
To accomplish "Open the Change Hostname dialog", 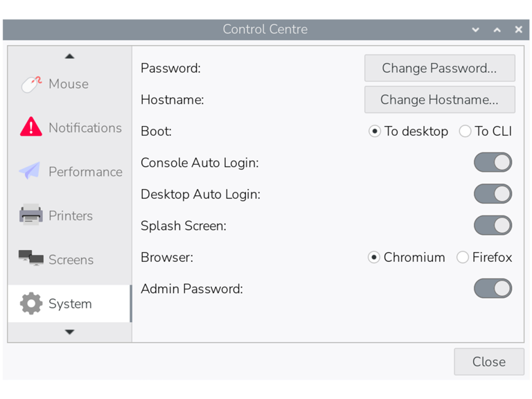I will point(439,100).
